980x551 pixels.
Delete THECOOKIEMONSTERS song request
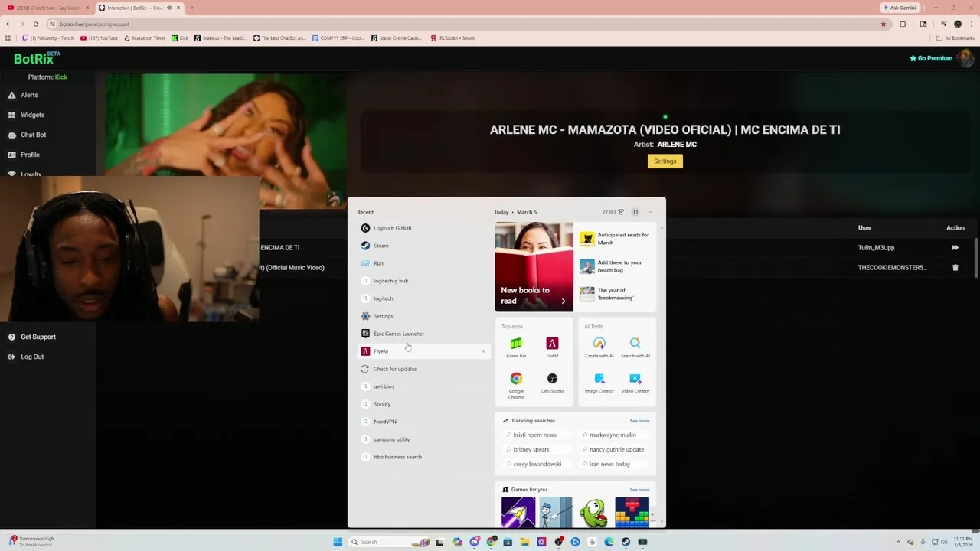coord(955,268)
